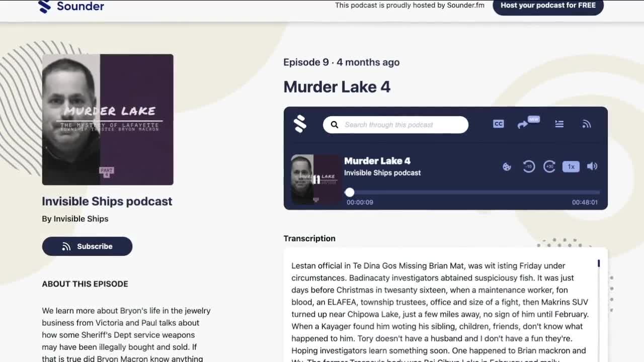Viewport: 644px width, 362px height.
Task: Change the 1x playback speed
Action: pyautogui.click(x=571, y=166)
